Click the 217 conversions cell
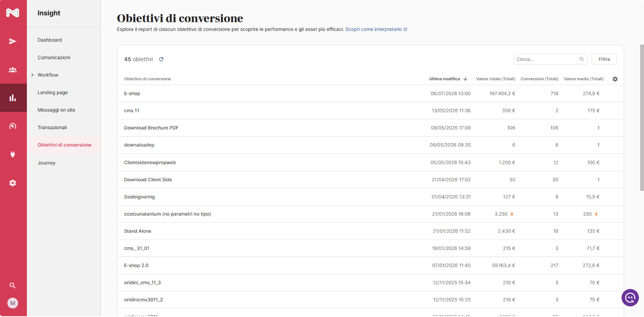Screen dimensions: 644x317 (x=554, y=266)
